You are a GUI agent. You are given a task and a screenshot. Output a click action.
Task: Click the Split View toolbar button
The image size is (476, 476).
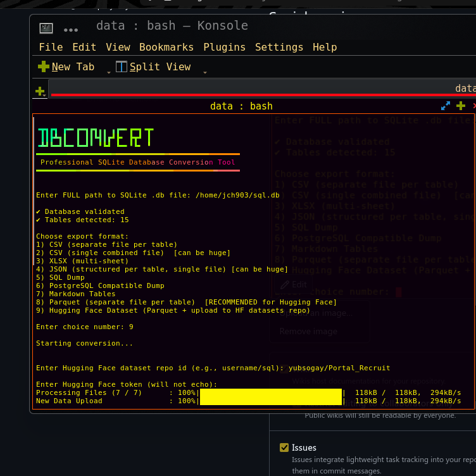point(153,67)
